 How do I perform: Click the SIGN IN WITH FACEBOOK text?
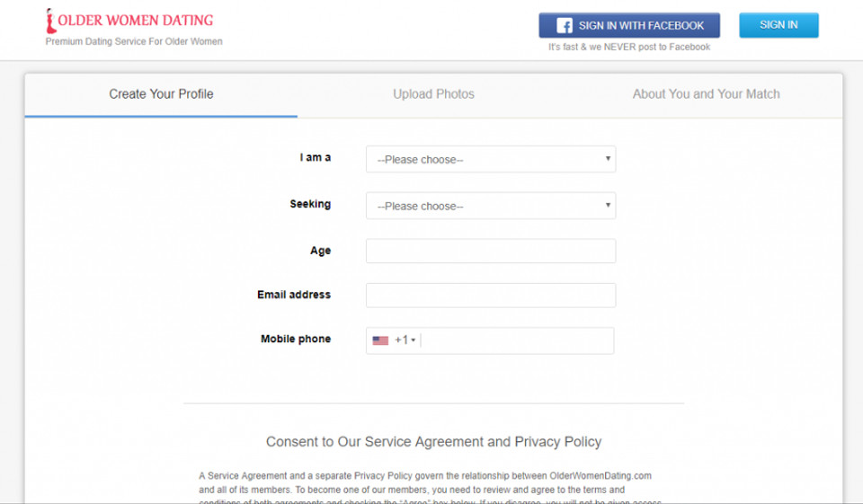click(641, 25)
